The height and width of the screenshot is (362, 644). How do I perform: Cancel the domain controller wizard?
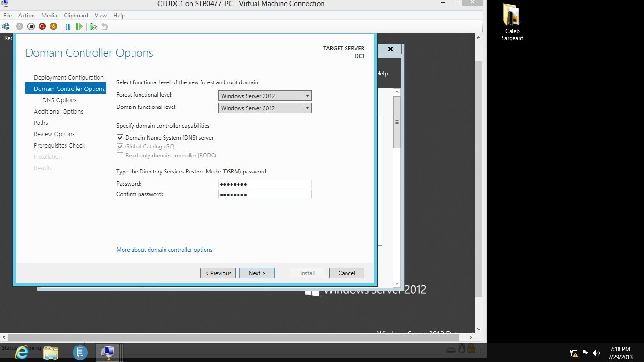point(347,273)
